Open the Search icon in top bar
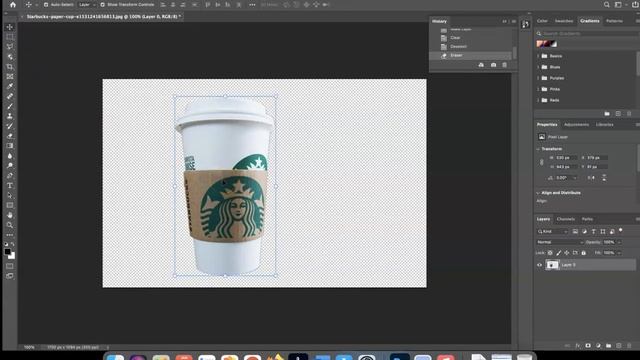Screen dimensions: 640x360 tap(607, 5)
